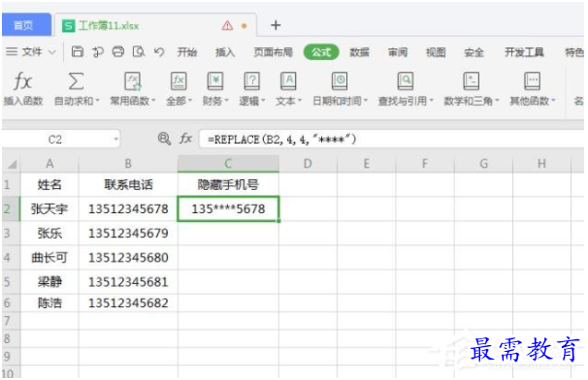Open the Name Box dropdown arrow

coord(115,140)
